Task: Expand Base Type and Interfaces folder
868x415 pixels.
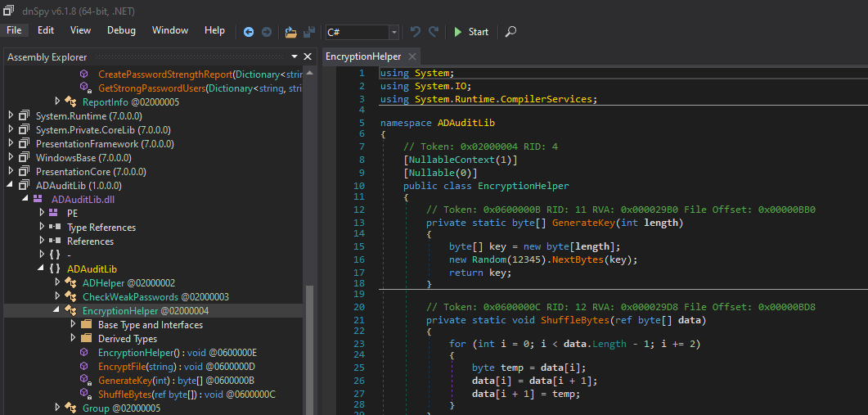Action: click(73, 324)
